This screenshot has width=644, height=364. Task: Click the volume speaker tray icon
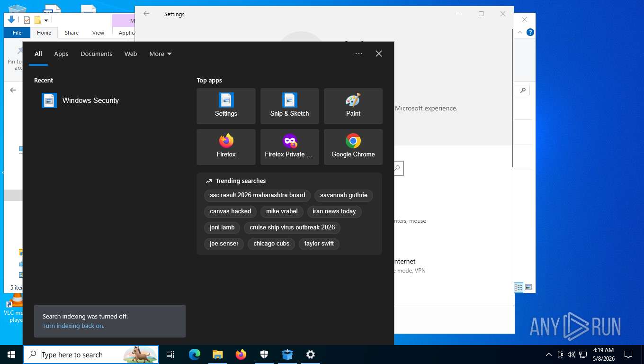571,355
